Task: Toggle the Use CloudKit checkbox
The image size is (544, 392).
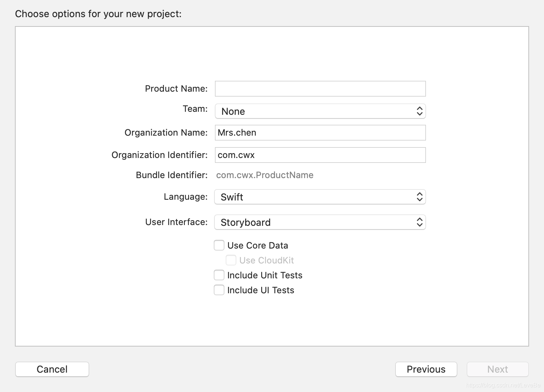Action: pos(231,260)
